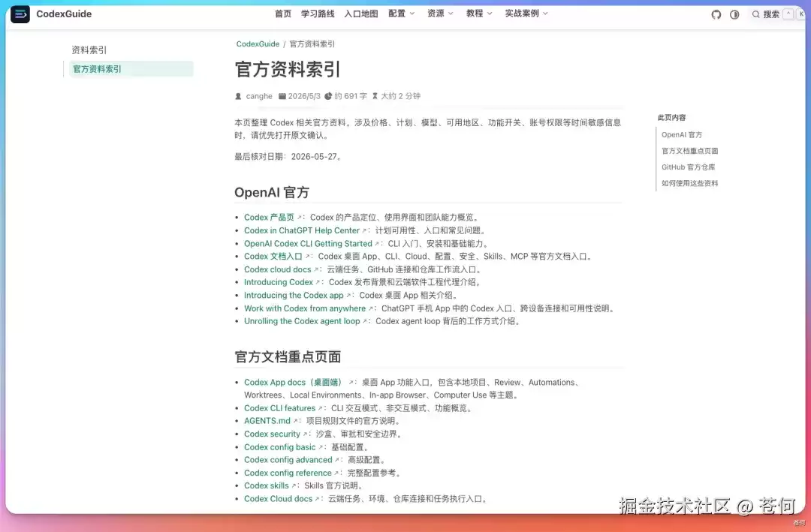The image size is (811, 532).
Task: Click external link icon after AGENTS.md
Action: click(x=296, y=422)
